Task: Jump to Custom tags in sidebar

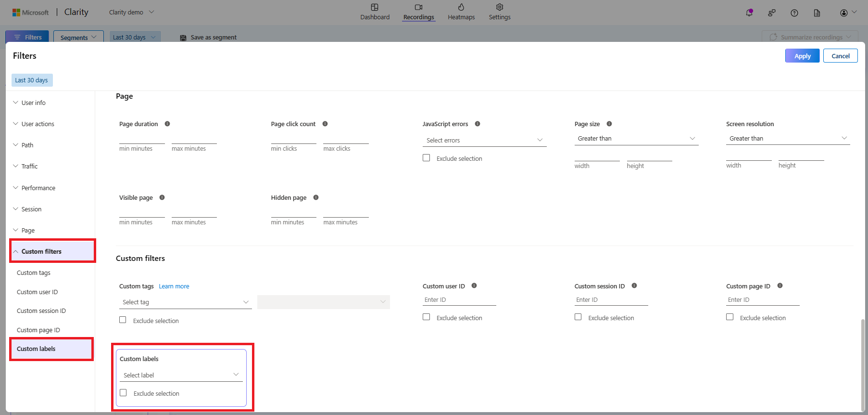Action: point(34,272)
